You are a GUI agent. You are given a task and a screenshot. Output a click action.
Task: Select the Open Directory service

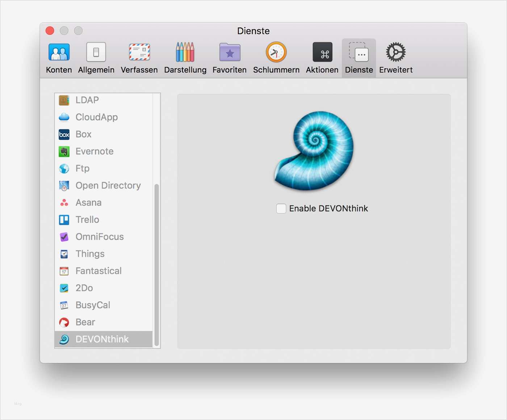[108, 185]
